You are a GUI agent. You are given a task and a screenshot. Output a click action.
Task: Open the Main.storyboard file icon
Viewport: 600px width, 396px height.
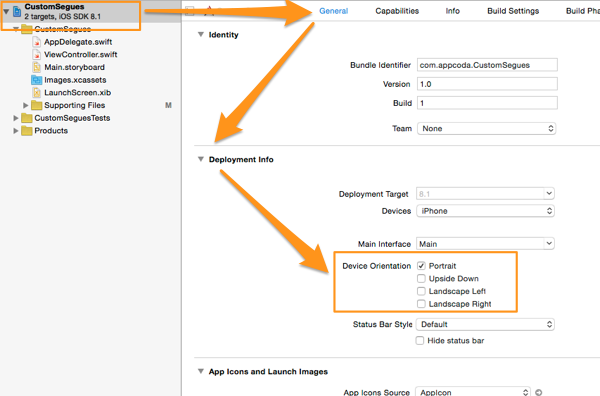pyautogui.click(x=37, y=67)
